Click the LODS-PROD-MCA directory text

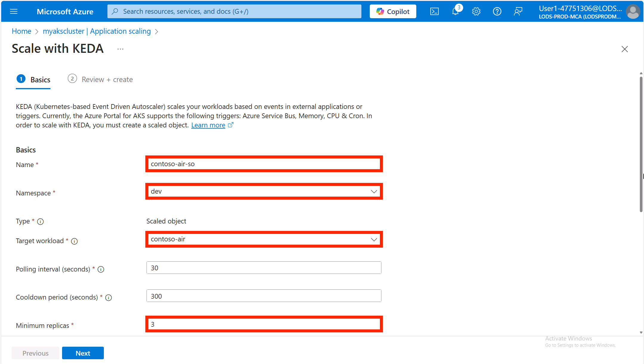580,17
